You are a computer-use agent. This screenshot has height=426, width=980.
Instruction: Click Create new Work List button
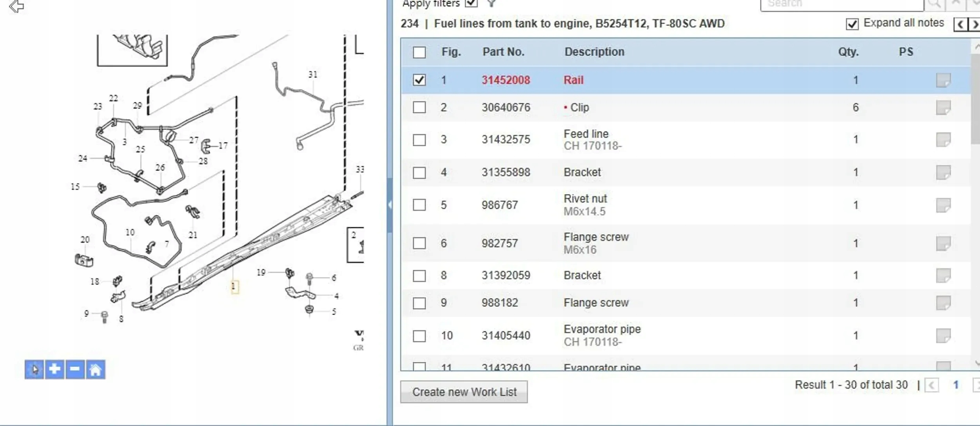pos(464,391)
